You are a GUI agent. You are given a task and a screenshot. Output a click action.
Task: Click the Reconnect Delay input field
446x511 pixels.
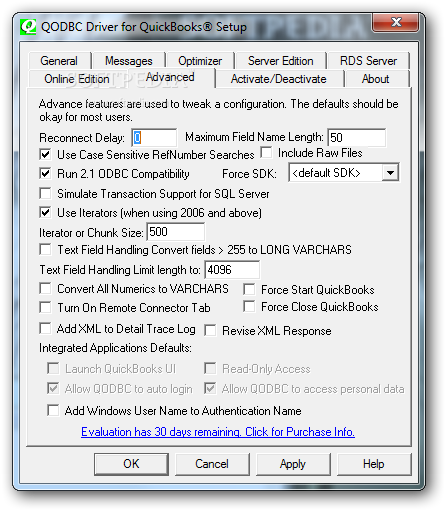(x=154, y=137)
